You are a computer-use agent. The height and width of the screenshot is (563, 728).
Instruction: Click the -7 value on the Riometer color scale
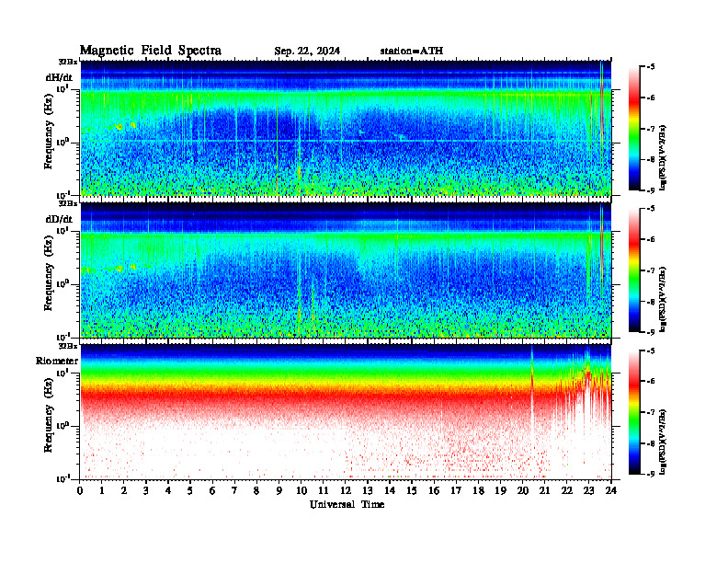651,412
